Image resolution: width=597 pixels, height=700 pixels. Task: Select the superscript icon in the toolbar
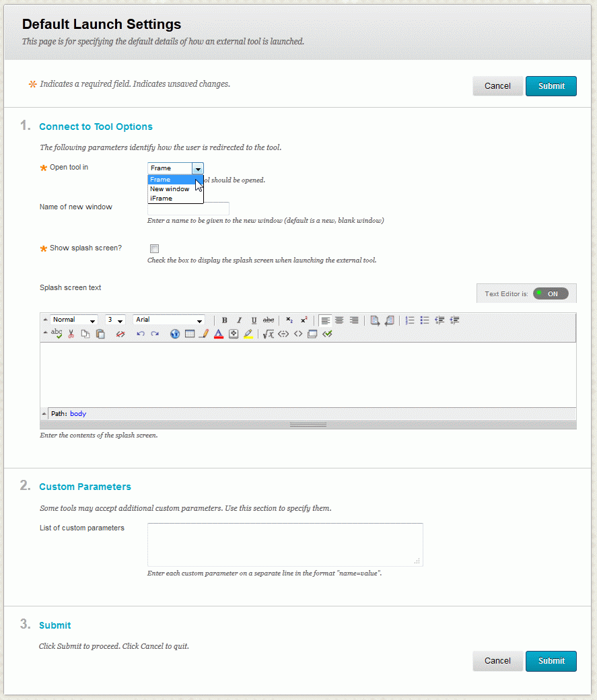(304, 320)
